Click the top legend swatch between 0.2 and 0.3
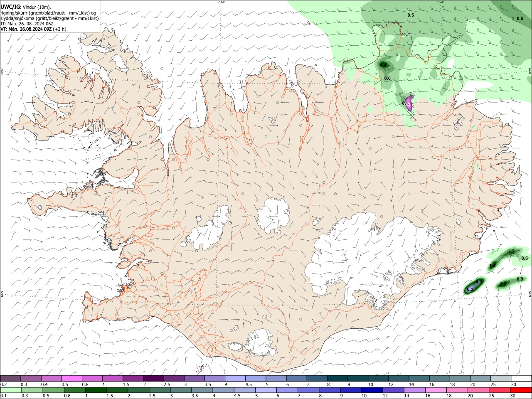Viewport: 532px width, 399px height. (x=11, y=378)
